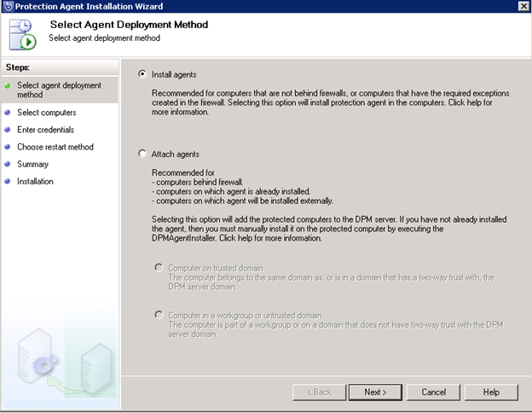Choose Computer in a workgroup or untrusted domain
This screenshot has height=413, width=532.
click(159, 315)
